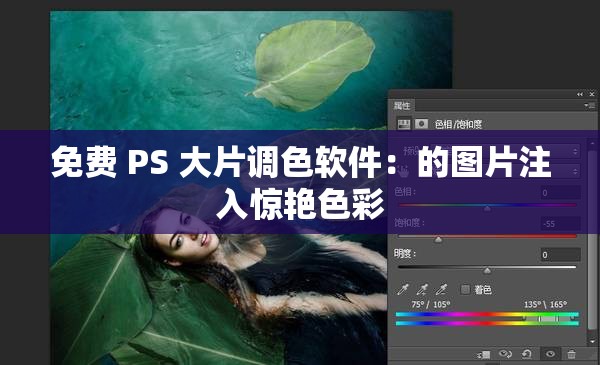Image resolution: width=600 pixels, height=365 pixels.
Task: Click the clip-to-layer icon
Action: click(x=484, y=354)
